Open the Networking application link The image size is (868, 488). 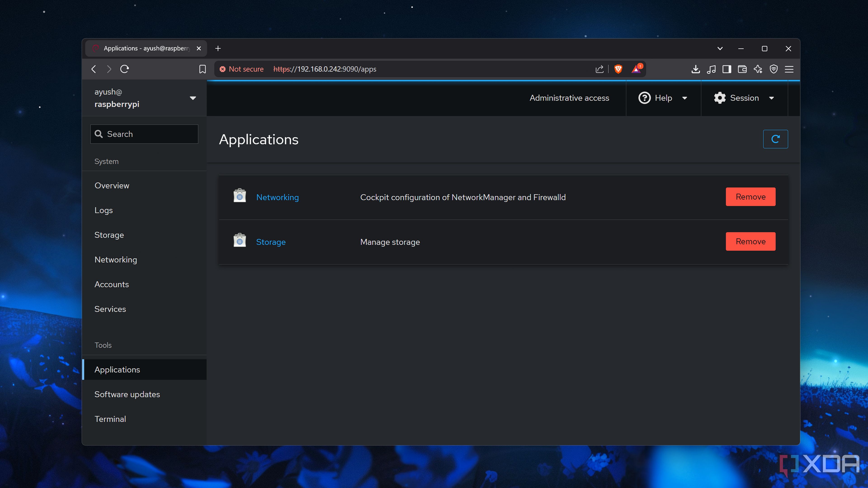click(277, 197)
